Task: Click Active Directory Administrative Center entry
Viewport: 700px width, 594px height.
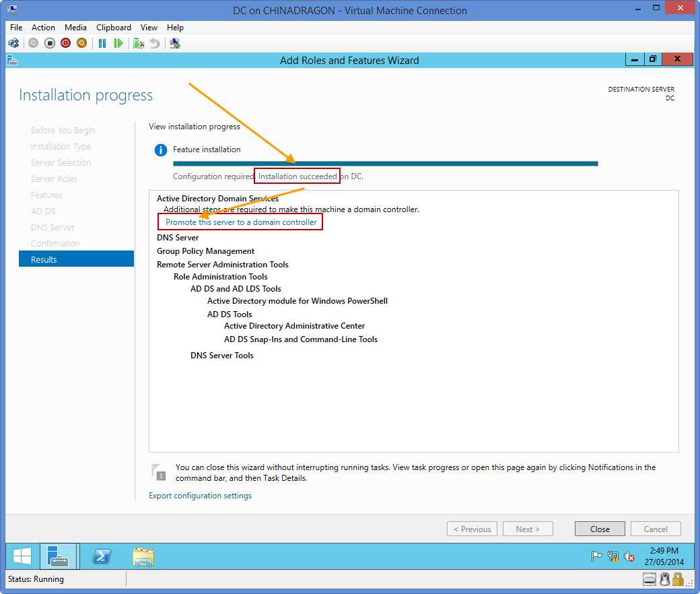Action: click(295, 325)
